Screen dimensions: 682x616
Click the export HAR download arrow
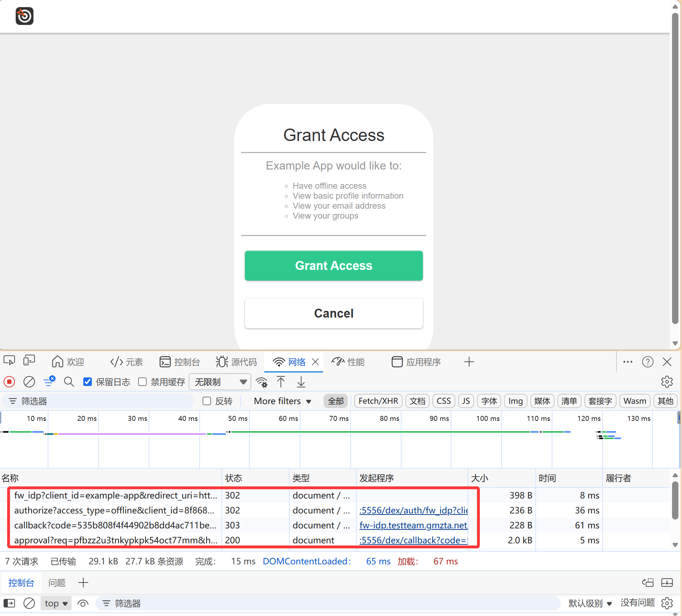point(301,382)
